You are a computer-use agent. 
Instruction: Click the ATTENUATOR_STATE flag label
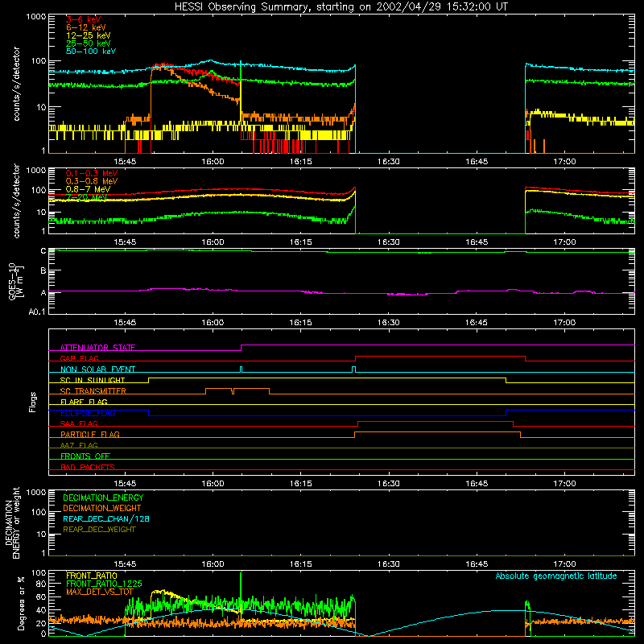[97, 348]
